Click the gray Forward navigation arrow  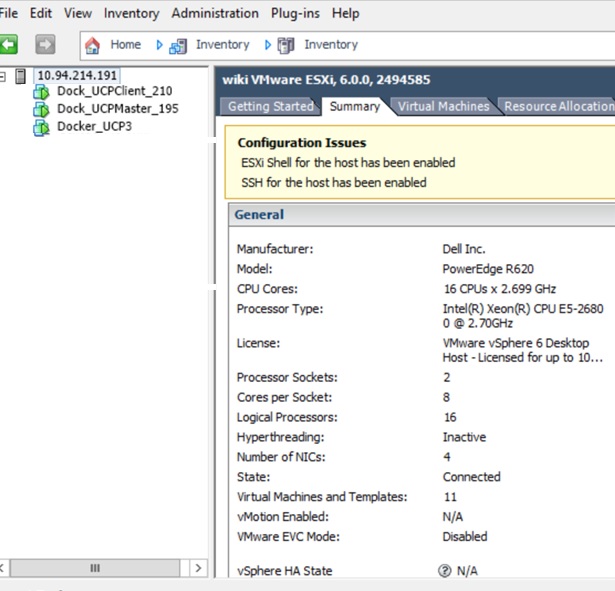45,45
